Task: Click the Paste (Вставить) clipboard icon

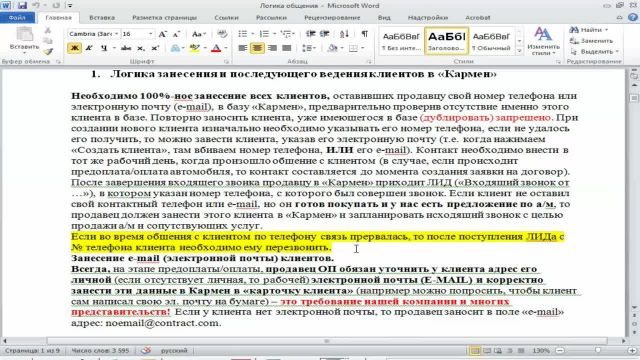Action: click(24, 34)
